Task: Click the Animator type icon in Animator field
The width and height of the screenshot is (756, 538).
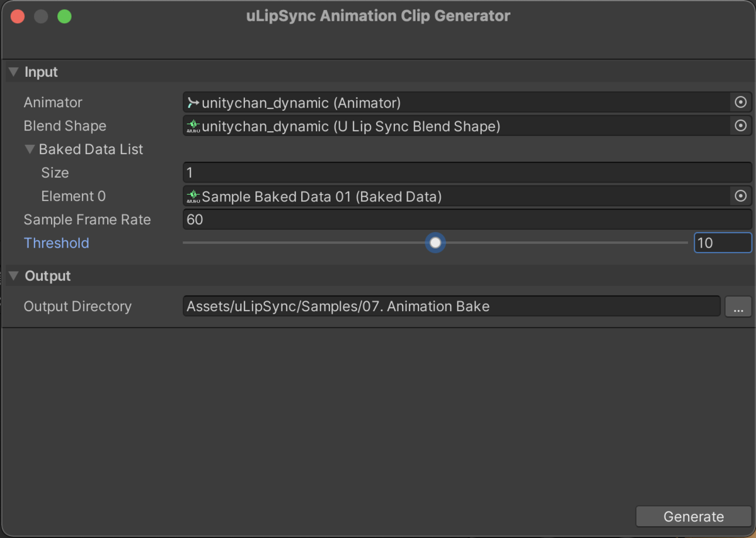Action: click(x=193, y=102)
